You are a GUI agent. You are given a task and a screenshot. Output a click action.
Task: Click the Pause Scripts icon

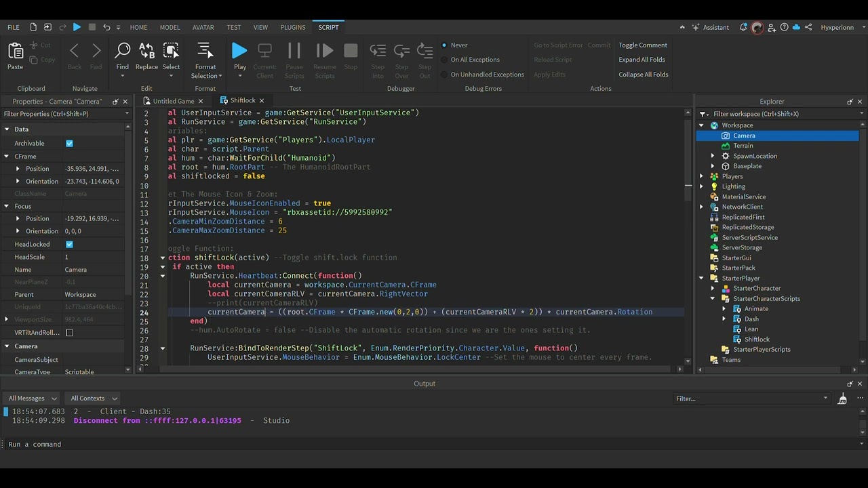[x=294, y=51]
